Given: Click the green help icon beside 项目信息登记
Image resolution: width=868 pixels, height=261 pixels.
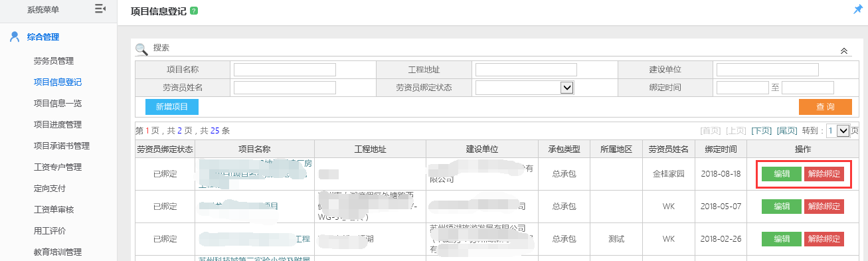Looking at the screenshot, I should tap(193, 11).
